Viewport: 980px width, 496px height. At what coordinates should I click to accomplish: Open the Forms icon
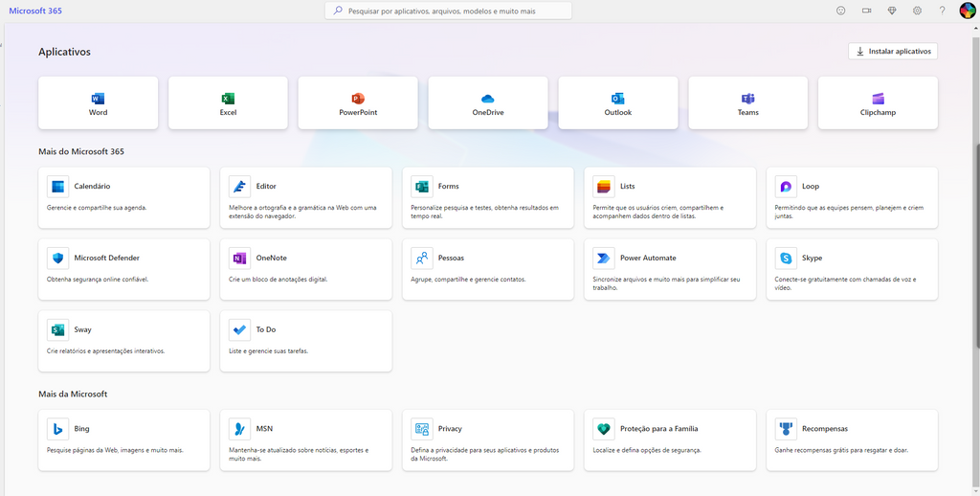point(422,187)
